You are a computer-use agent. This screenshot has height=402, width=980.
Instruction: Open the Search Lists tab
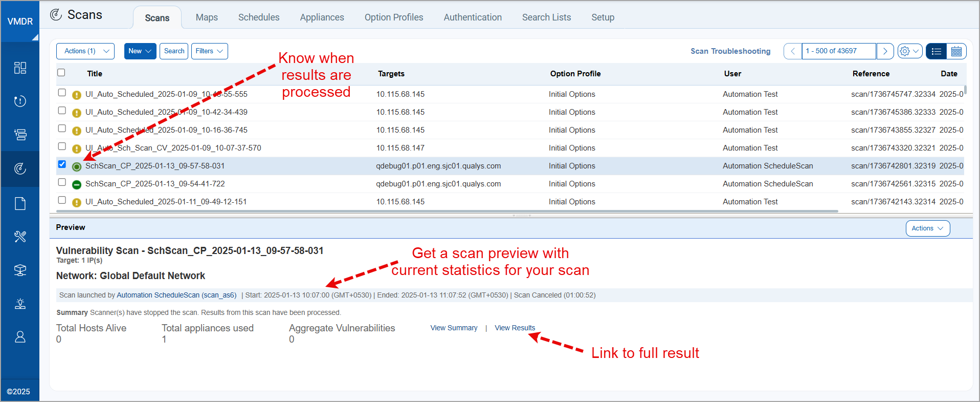[x=546, y=17]
